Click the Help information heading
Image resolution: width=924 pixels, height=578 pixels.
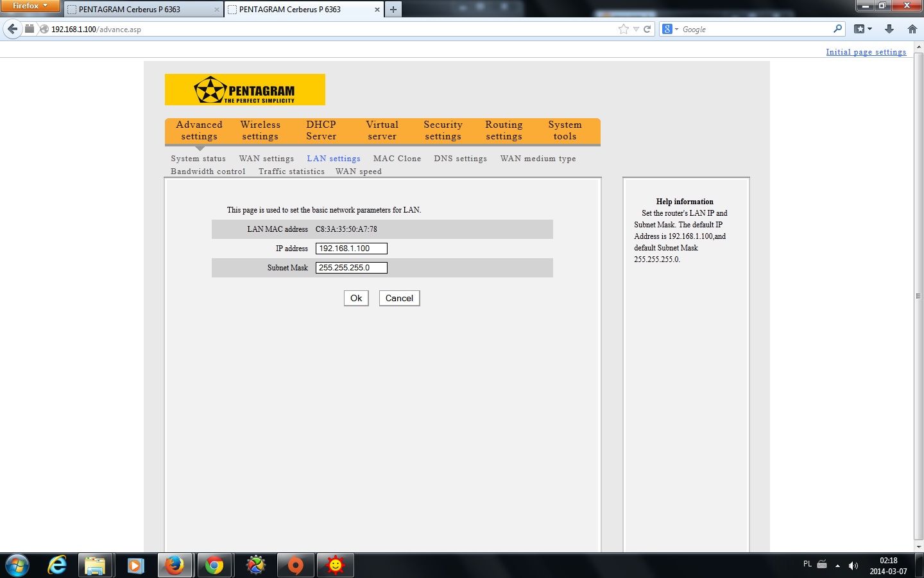click(685, 202)
